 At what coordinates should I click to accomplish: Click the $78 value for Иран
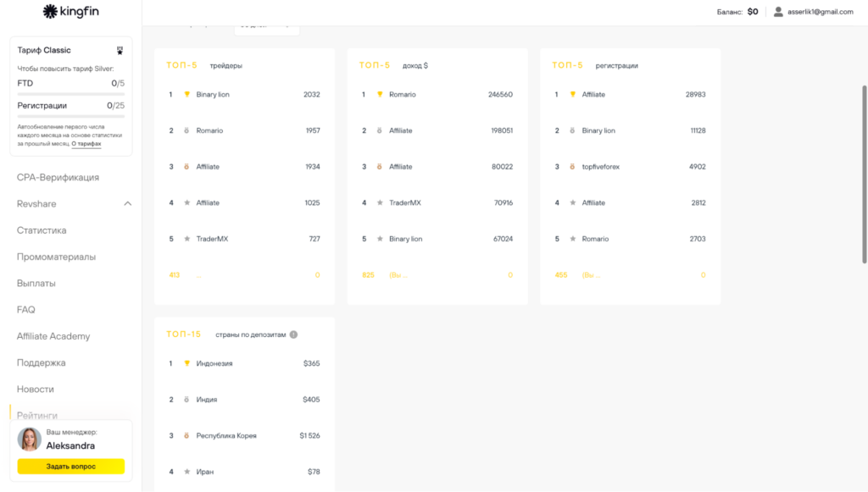tap(314, 472)
